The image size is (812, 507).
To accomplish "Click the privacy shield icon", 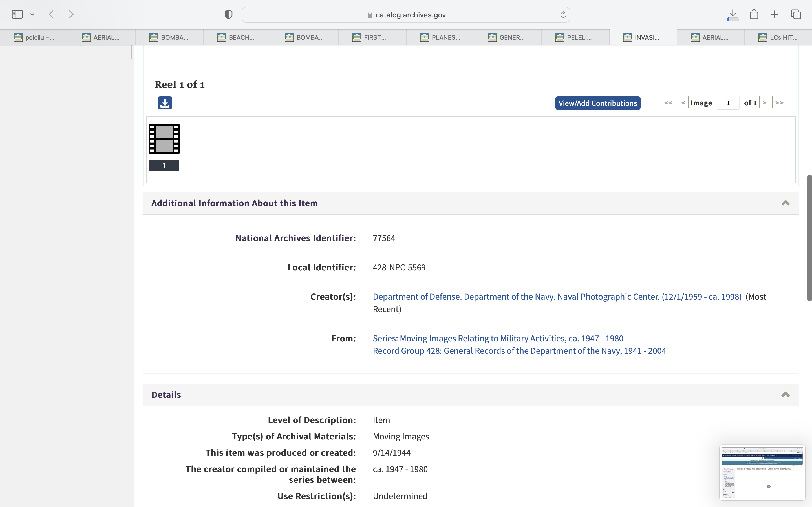I will (228, 14).
